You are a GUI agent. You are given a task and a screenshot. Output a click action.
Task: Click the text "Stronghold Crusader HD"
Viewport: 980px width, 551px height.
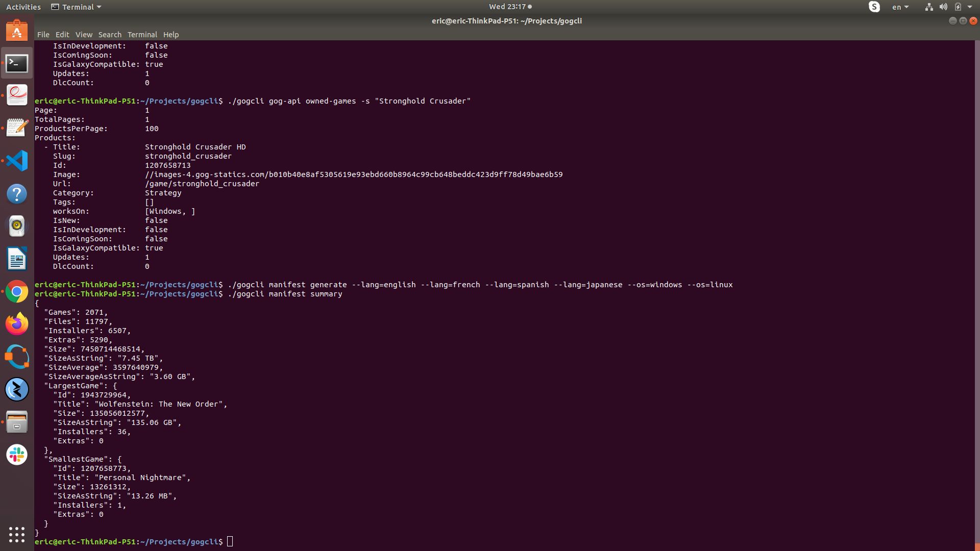(195, 147)
